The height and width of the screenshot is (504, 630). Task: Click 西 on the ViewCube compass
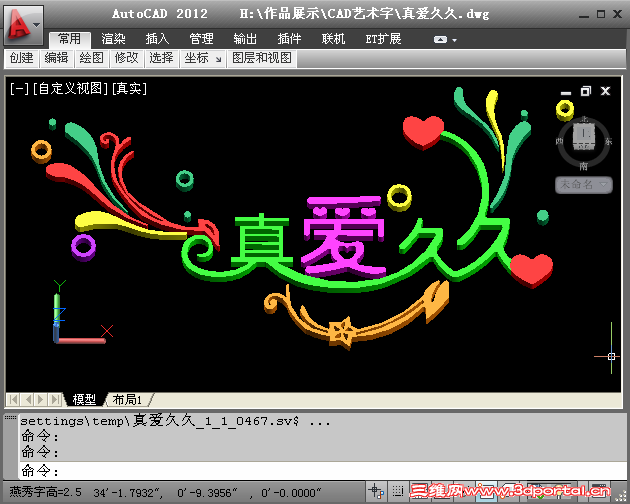[x=559, y=141]
